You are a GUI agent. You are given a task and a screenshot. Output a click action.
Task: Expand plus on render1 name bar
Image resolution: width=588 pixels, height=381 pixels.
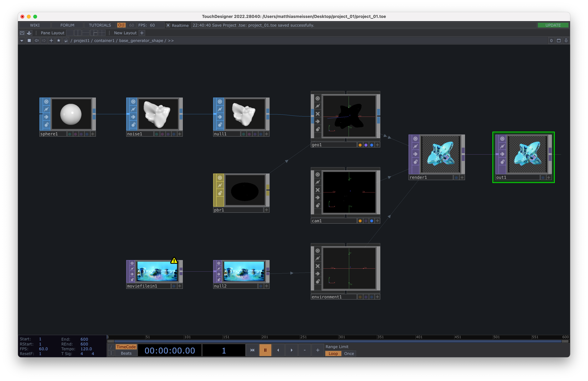coord(462,178)
